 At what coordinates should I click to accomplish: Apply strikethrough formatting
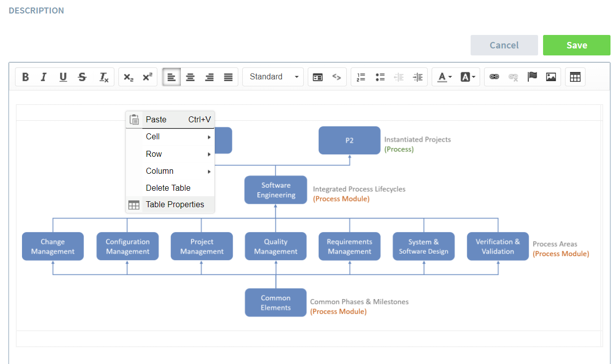[82, 77]
